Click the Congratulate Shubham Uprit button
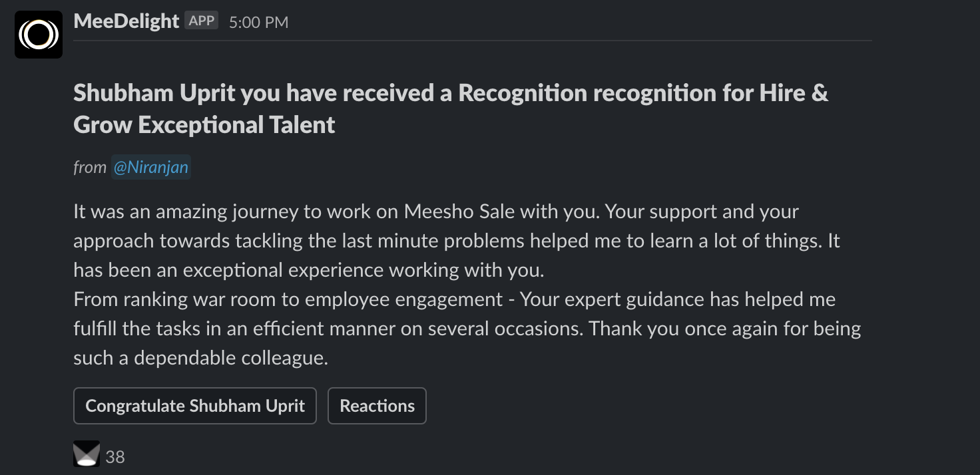Viewport: 980px width, 475px height. pos(195,406)
